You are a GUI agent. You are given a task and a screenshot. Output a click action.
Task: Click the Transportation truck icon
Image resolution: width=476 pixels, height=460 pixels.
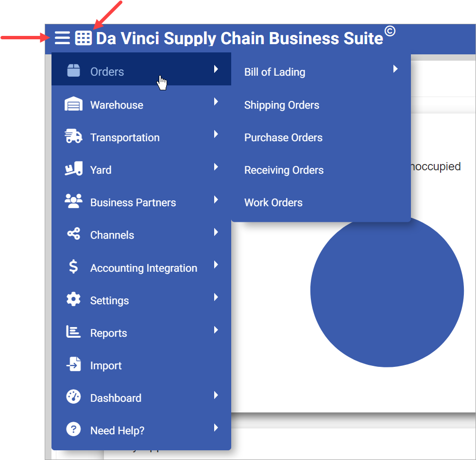[x=73, y=137]
